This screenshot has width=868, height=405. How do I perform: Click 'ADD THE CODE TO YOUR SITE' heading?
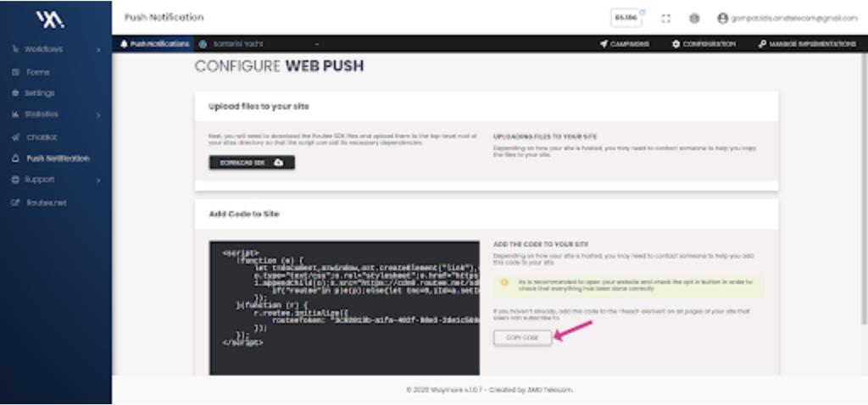pyautogui.click(x=540, y=244)
